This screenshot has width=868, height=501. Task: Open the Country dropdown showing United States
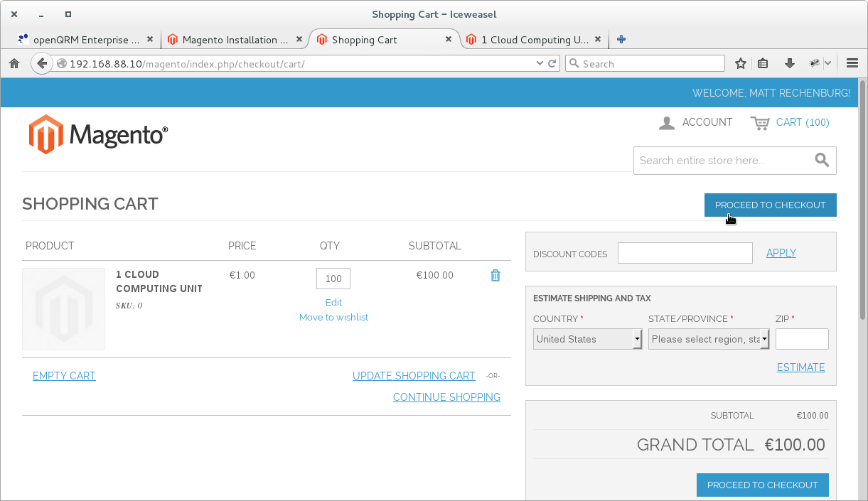[587, 339]
